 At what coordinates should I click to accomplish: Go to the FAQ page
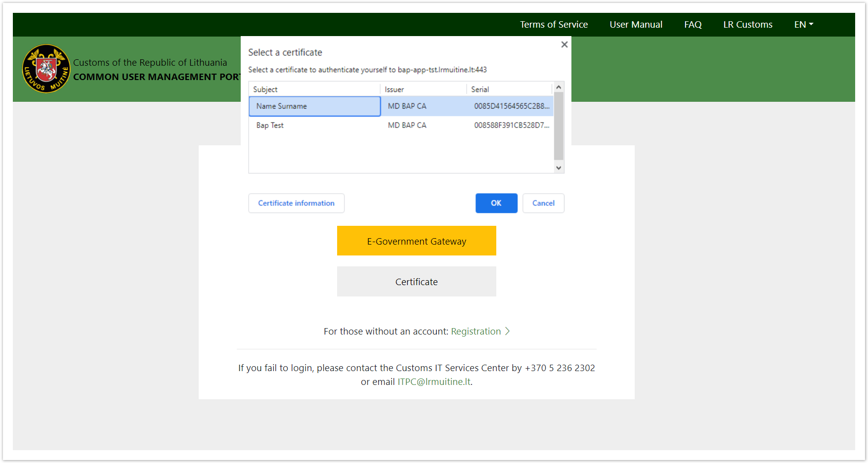(693, 24)
